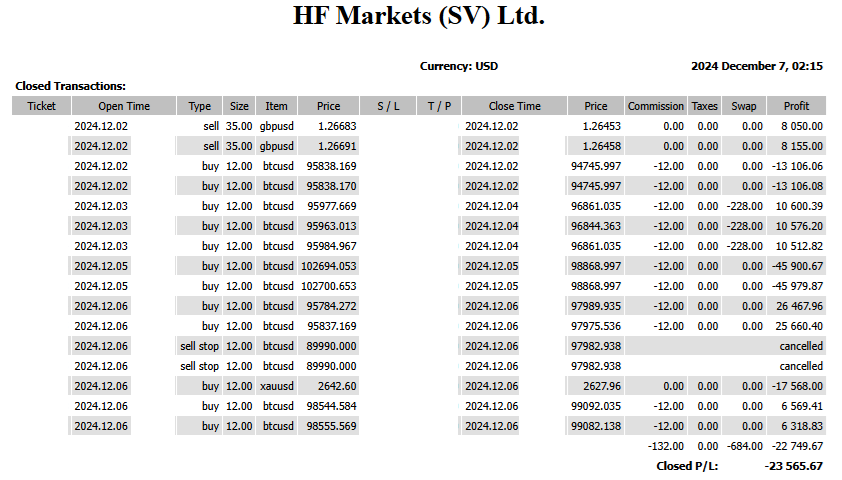Select the Closed P/L total value -23 565.67
842x480 pixels.
(x=793, y=466)
